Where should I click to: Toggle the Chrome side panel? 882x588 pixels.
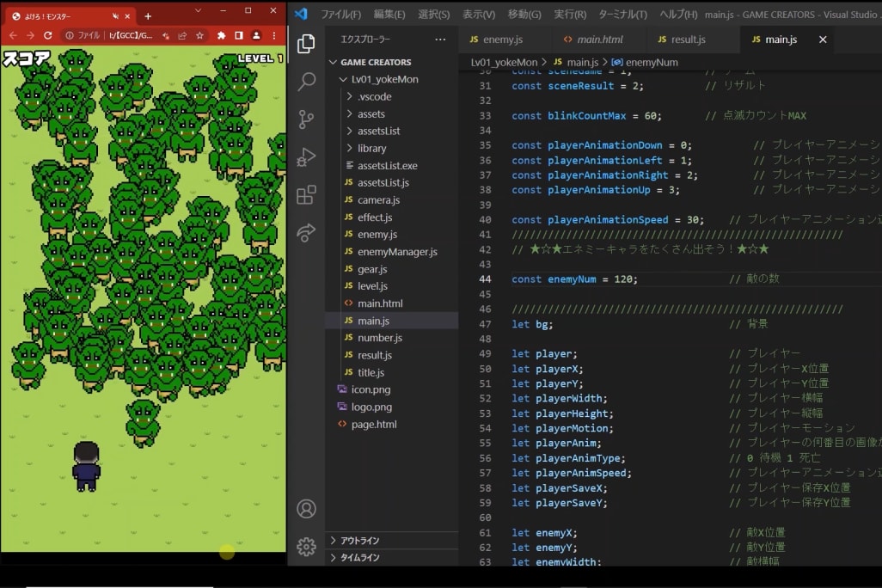[x=239, y=35]
